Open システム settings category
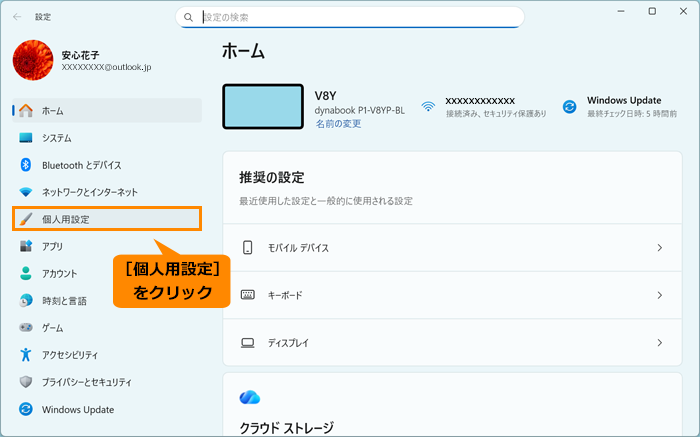Image resolution: width=700 pixels, height=437 pixels. click(x=107, y=138)
